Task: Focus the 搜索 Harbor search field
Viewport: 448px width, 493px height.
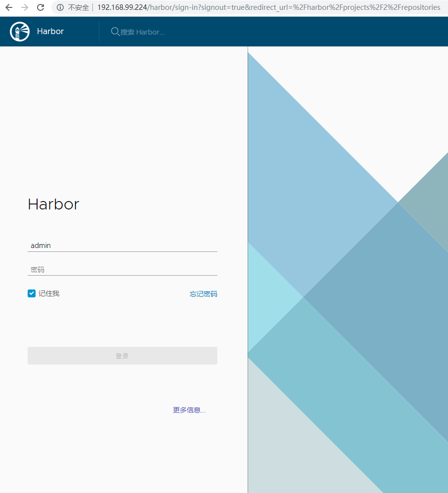Action: (142, 32)
